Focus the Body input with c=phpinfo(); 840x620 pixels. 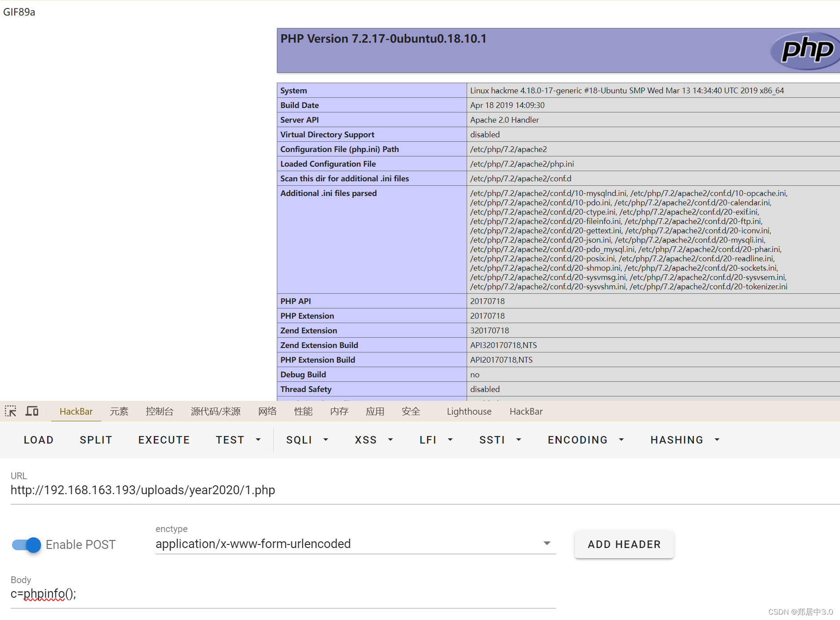click(283, 594)
